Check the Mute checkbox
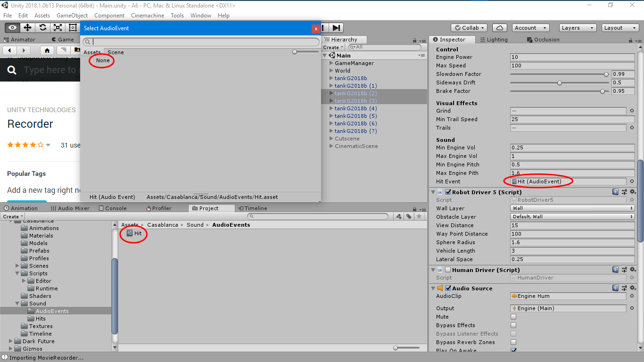The width and height of the screenshot is (644, 362). [513, 317]
